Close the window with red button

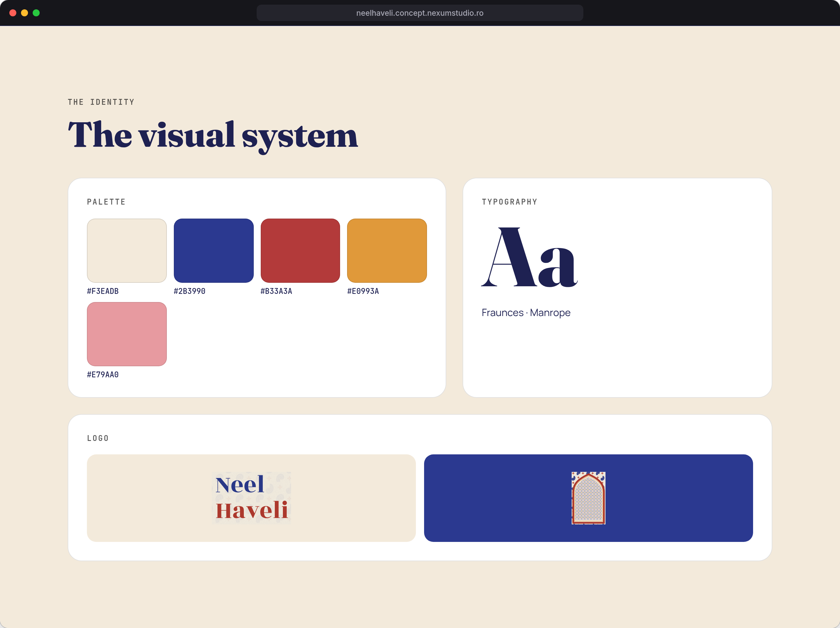[x=13, y=13]
